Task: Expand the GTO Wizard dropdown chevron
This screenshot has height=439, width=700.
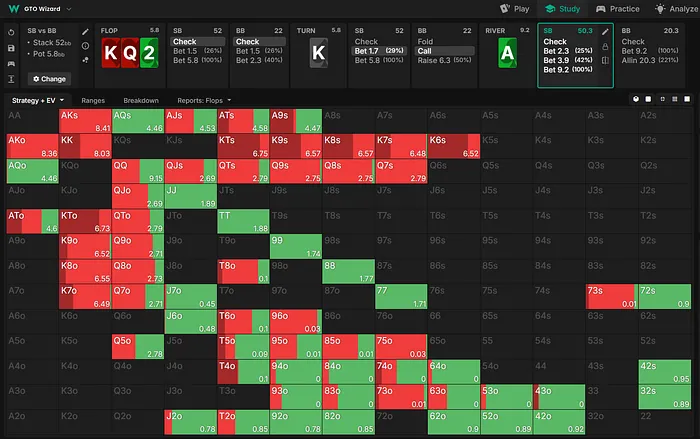Action: [x=70, y=9]
